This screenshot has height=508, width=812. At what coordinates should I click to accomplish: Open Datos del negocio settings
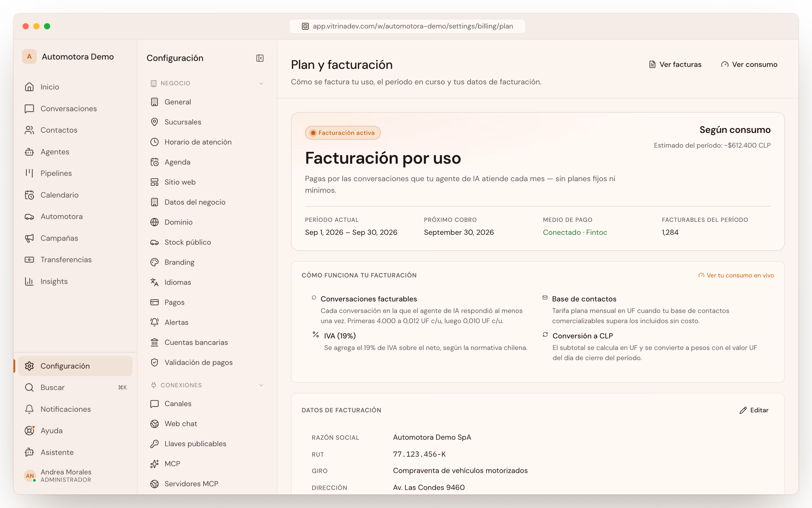[x=207, y=202]
